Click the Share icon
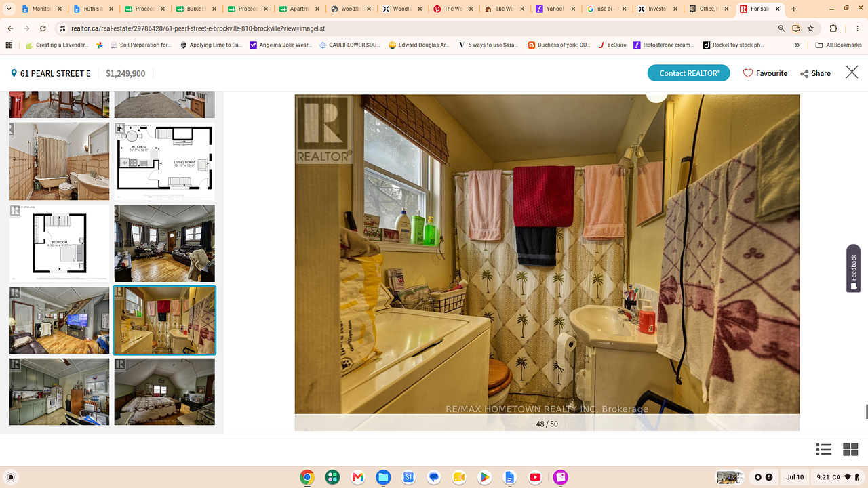Screen dimensions: 868x488 804,74
